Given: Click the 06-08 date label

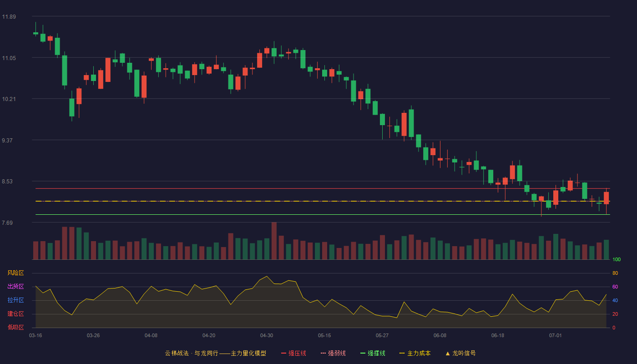Looking at the screenshot, I should click(440, 335).
